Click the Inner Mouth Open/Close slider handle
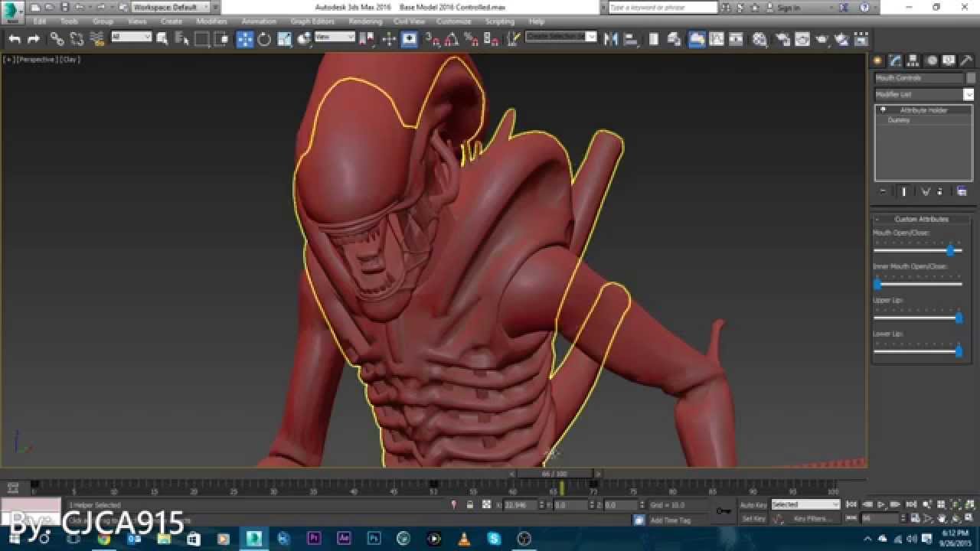 pyautogui.click(x=877, y=284)
